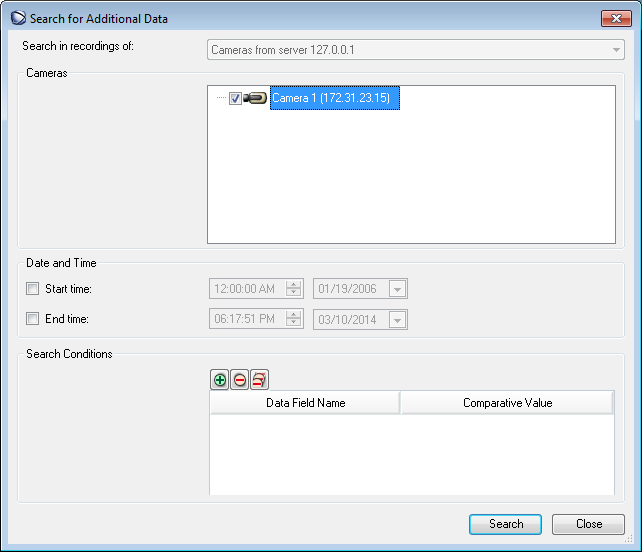This screenshot has height=552, width=642.
Task: Select the Camera 1 (172.31.23.15) tree item
Action: click(335, 98)
